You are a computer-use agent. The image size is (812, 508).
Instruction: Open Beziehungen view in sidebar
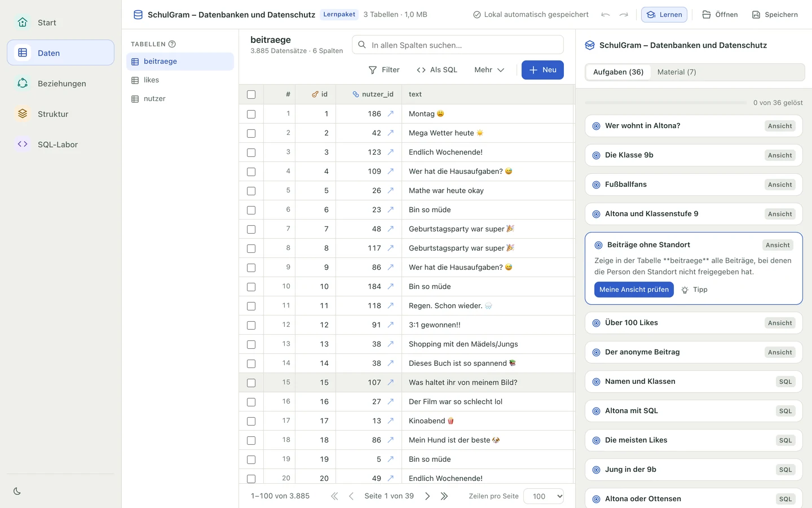pyautogui.click(x=60, y=84)
